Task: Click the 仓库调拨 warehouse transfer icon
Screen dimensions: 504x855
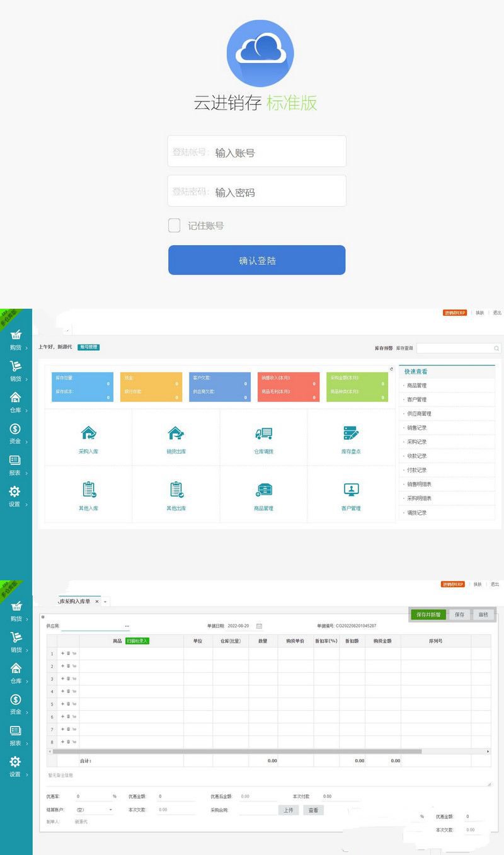Action: click(x=265, y=439)
